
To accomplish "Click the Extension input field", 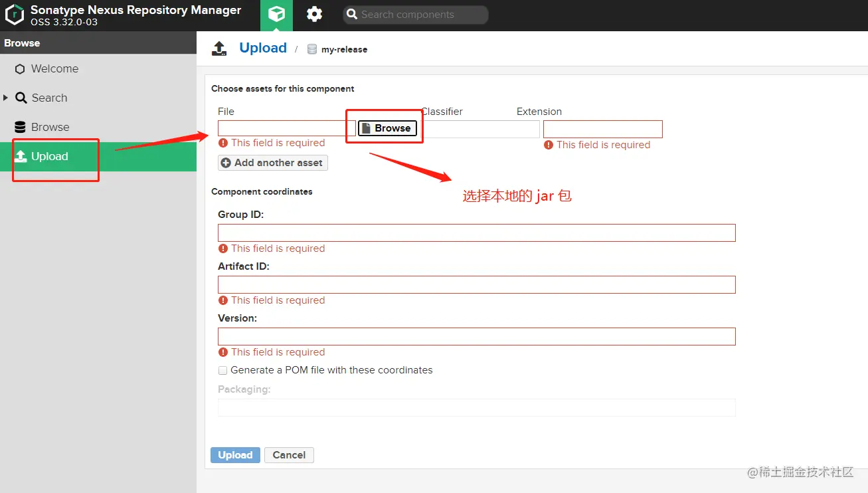I will tap(603, 129).
